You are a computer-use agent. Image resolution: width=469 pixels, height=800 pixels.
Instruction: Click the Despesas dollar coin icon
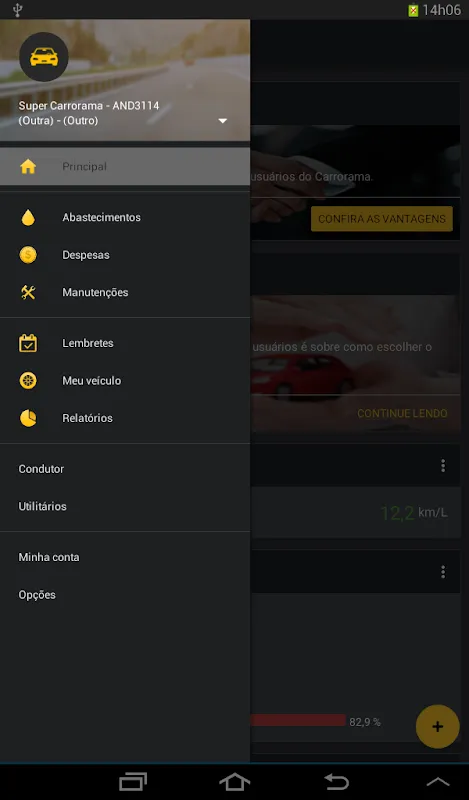pos(28,255)
